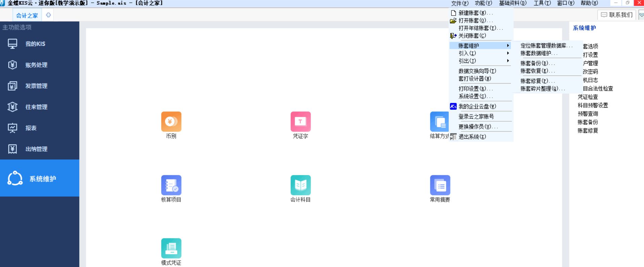644x267 pixels.
Task: Select 系统维护 in the sidebar
Action: [40, 178]
